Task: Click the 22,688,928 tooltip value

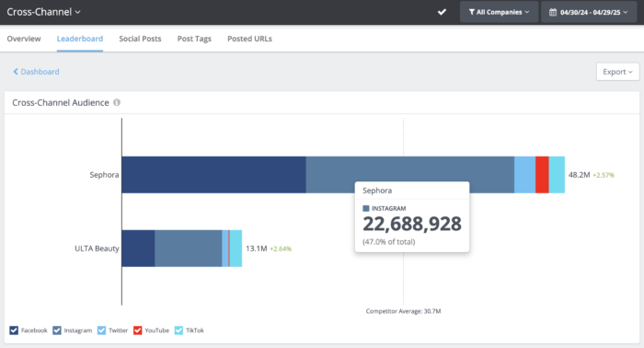Action: point(412,224)
